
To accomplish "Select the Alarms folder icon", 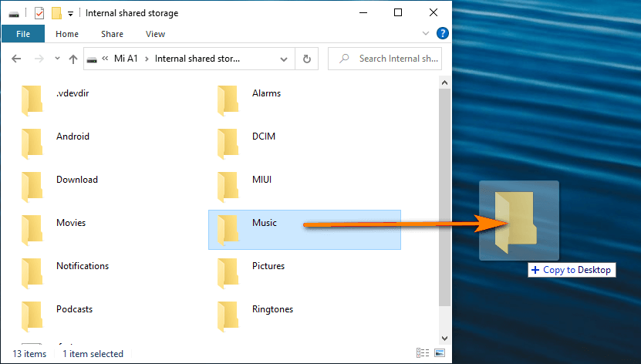I will 228,100.
